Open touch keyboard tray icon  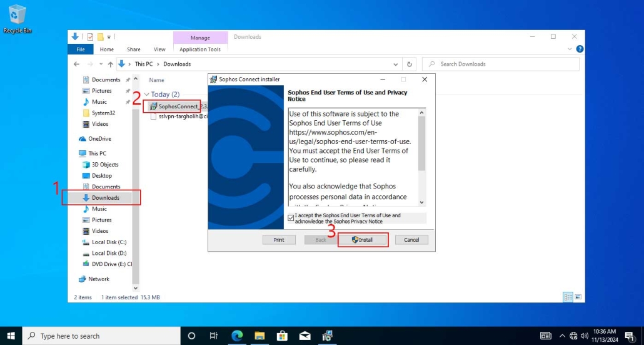point(546,336)
